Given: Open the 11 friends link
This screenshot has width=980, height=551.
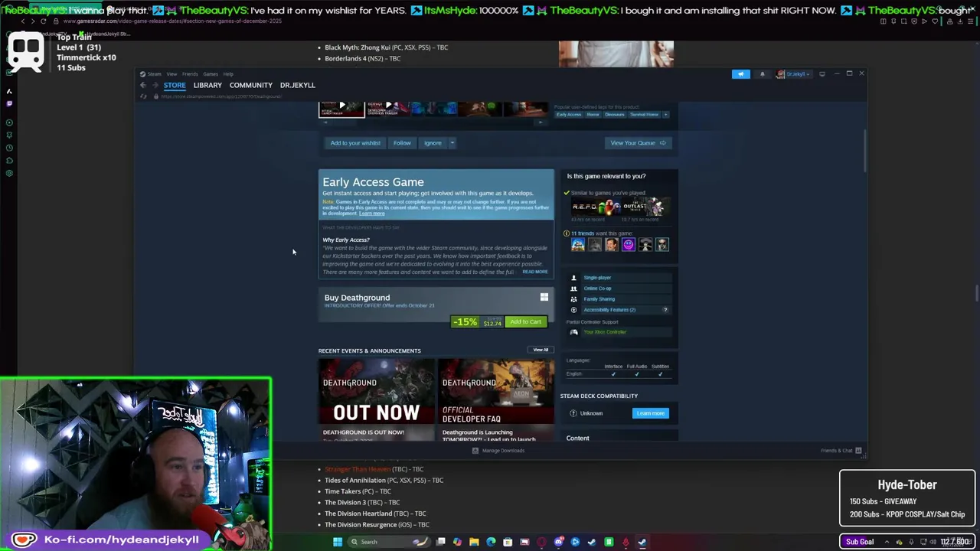Looking at the screenshot, I should (x=583, y=233).
